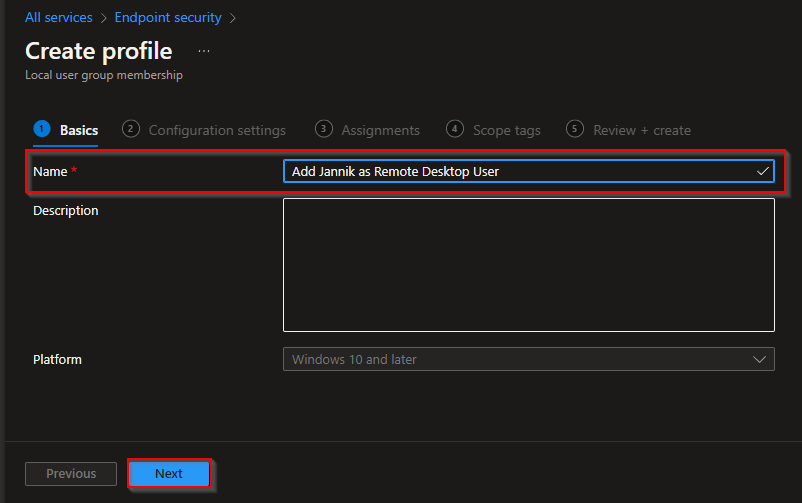
Task: Click the step 2 circle icon
Action: [130, 129]
